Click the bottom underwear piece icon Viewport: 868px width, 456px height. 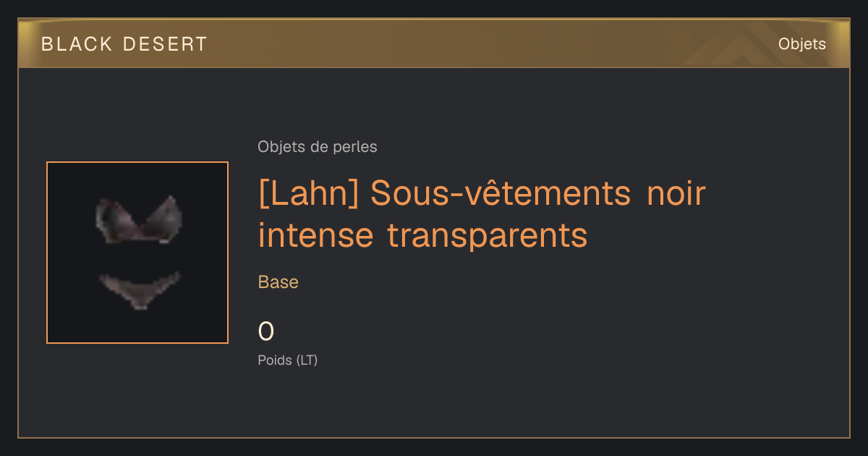coord(139,290)
